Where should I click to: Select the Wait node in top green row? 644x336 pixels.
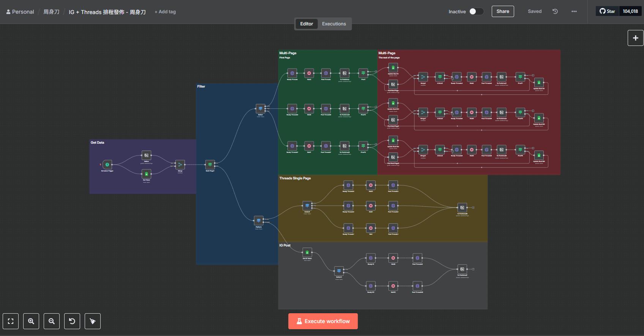(309, 73)
